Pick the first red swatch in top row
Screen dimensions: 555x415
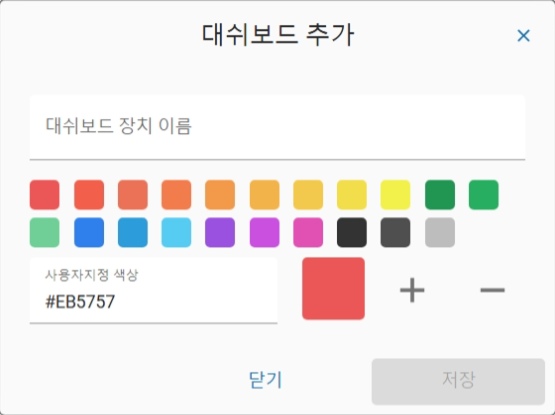point(45,195)
